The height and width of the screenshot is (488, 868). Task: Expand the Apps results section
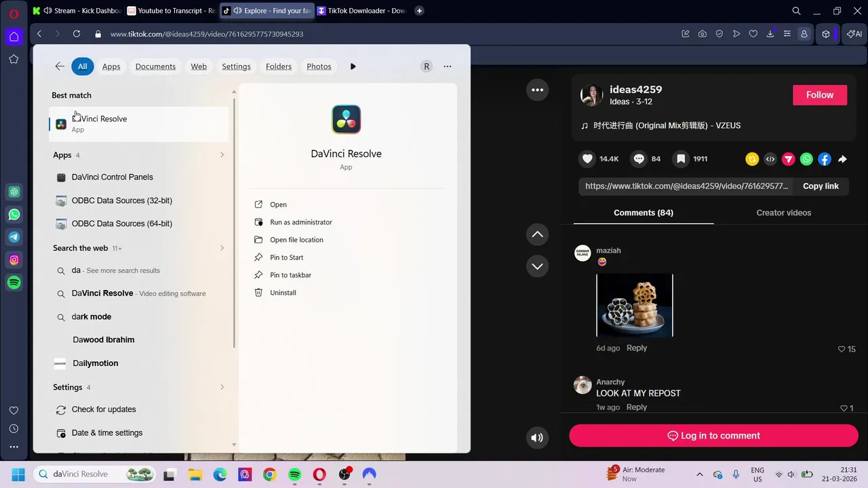(222, 155)
